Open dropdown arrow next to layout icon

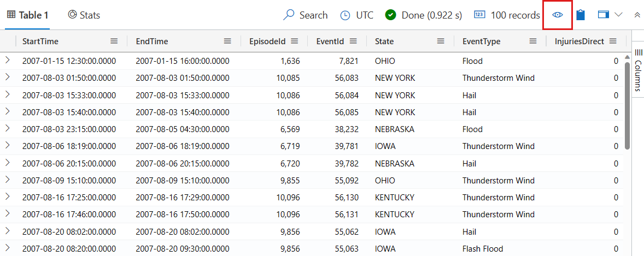(619, 15)
